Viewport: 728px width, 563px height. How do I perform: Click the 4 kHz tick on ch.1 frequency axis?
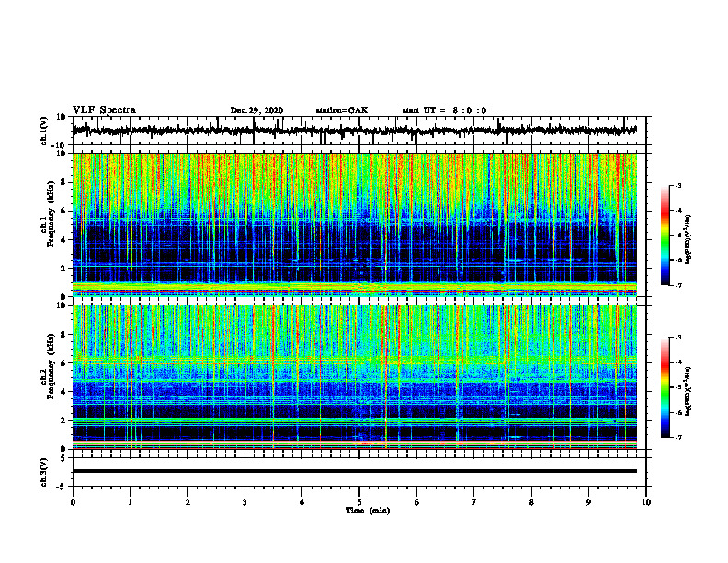pos(63,240)
